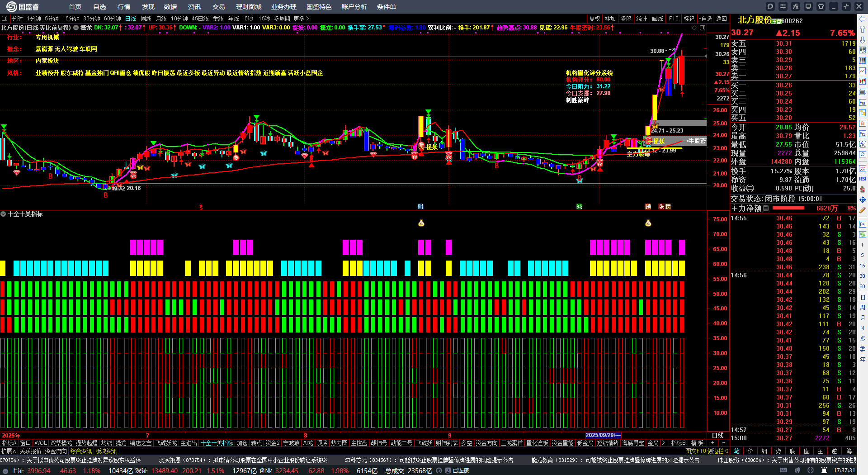Select the 飞碟妖龙 indicator tab
Screen dimensions: 868x475
[166, 443]
